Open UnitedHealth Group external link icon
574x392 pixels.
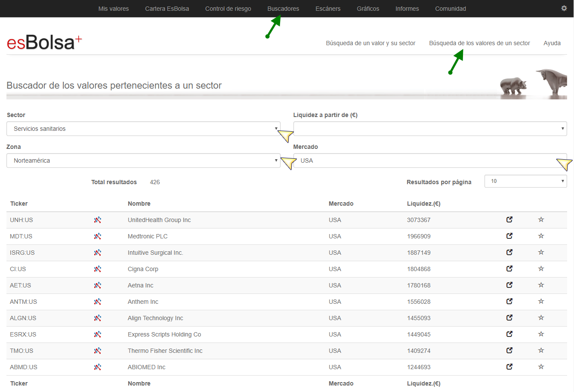[x=509, y=219]
